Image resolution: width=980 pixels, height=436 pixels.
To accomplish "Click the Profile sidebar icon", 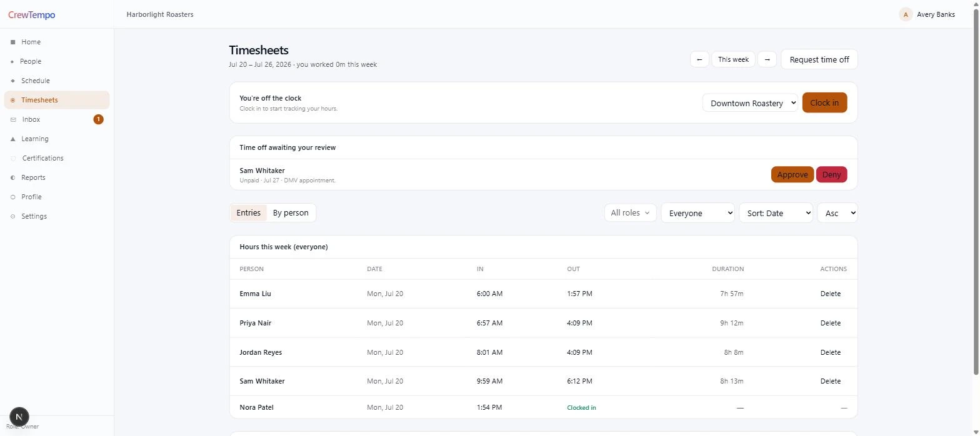I will point(12,197).
